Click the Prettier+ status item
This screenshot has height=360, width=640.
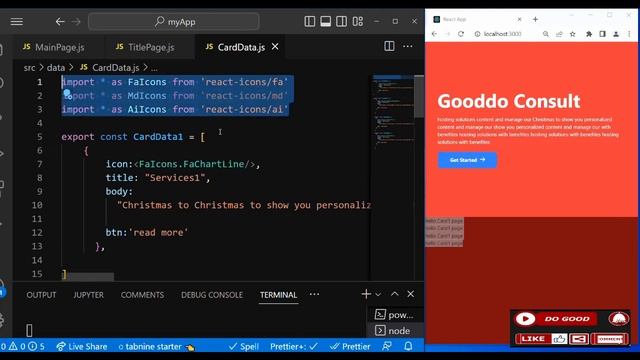294,347
